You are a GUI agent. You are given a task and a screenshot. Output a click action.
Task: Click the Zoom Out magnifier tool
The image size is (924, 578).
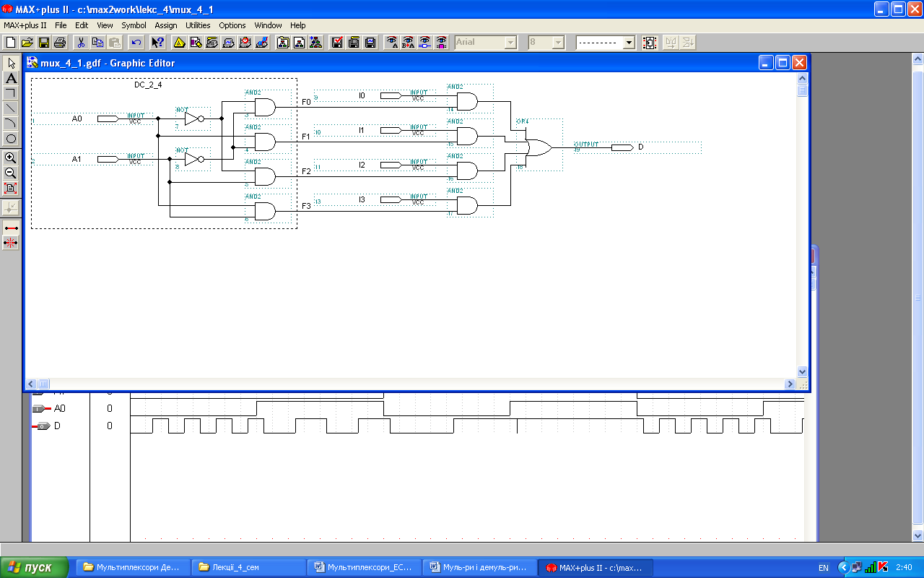[11, 173]
